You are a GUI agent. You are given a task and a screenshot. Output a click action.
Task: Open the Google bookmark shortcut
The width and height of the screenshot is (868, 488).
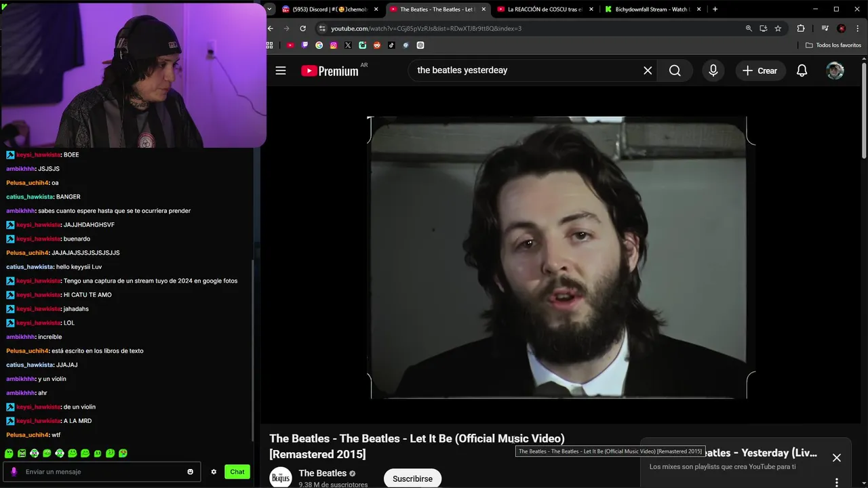click(x=319, y=45)
